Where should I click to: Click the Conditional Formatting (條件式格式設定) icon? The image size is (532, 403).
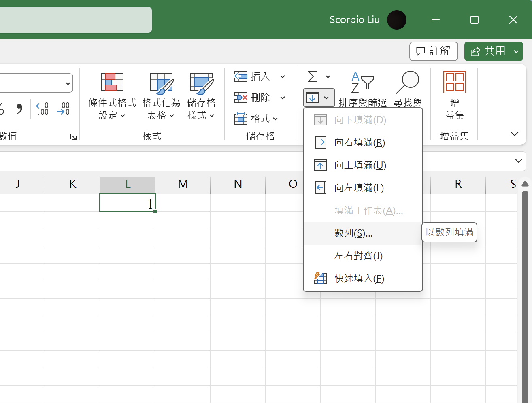[112, 83]
